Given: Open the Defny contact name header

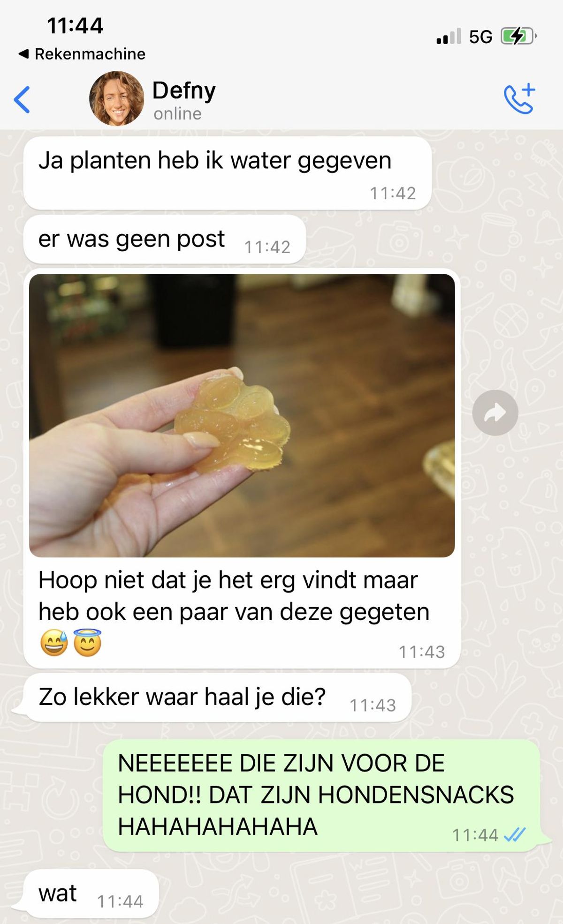Looking at the screenshot, I should point(184,90).
